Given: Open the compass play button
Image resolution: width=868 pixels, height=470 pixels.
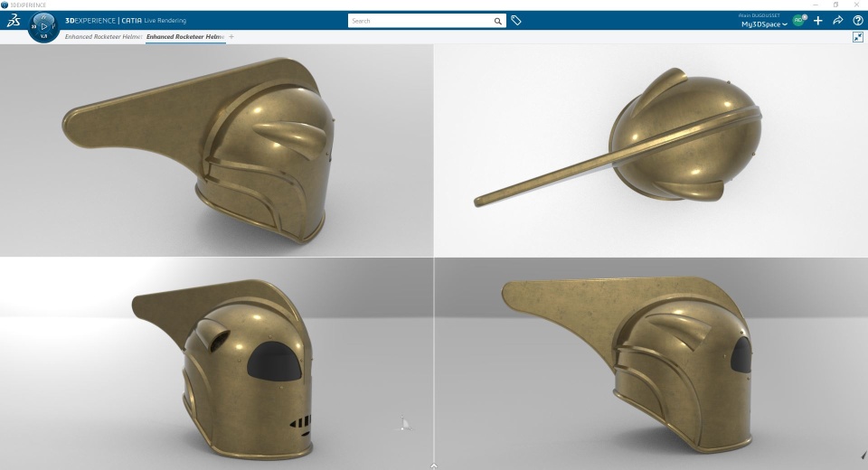Looking at the screenshot, I should (x=44, y=26).
